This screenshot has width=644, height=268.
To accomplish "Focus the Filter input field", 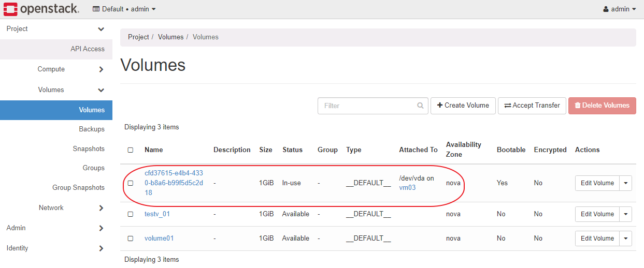I will point(368,106).
